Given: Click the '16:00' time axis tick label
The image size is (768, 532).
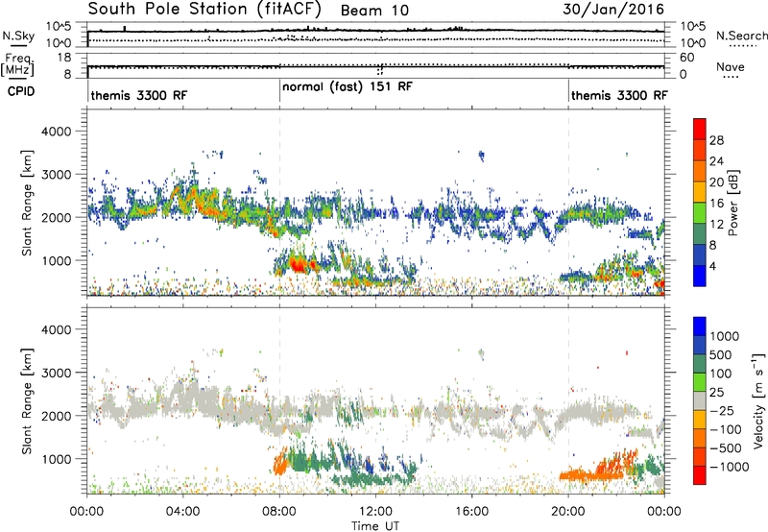Looking at the screenshot, I should (471, 512).
